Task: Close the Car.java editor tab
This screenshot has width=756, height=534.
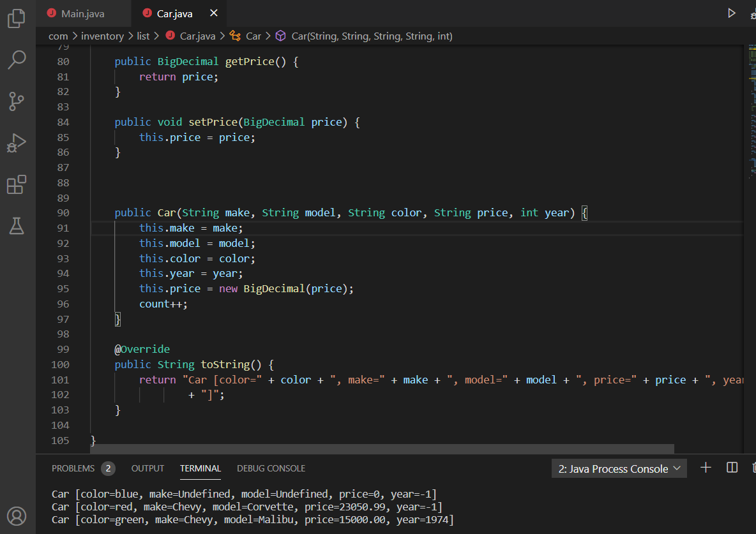Action: (213, 13)
